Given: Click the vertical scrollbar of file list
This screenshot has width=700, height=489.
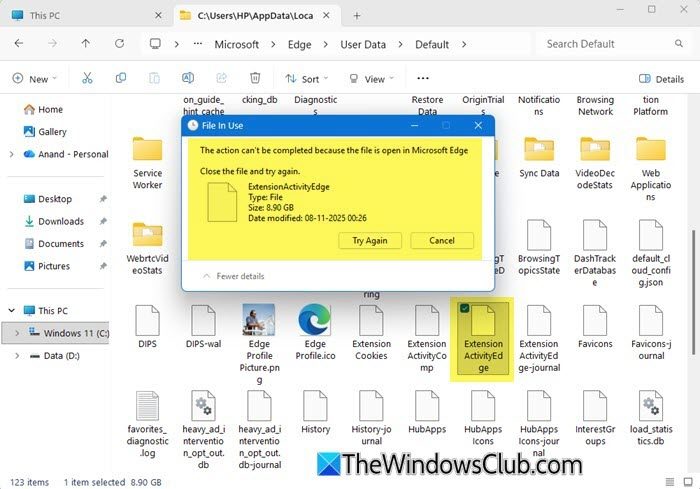Looking at the screenshot, I should pos(693,292).
